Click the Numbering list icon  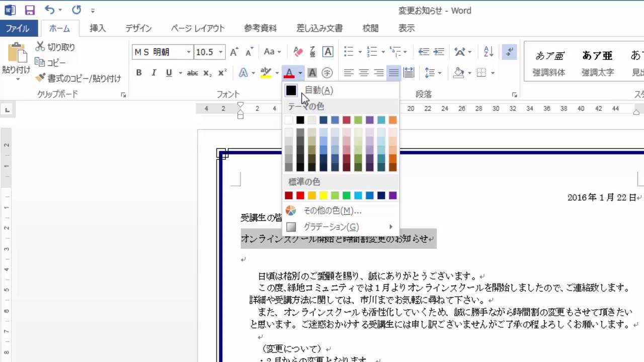372,52
